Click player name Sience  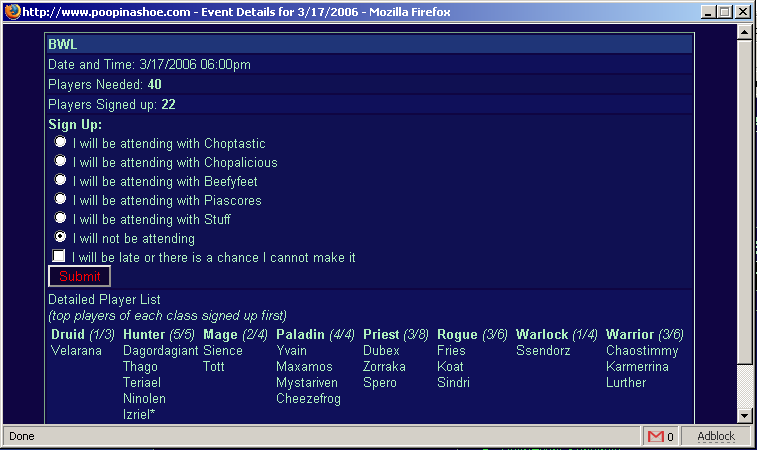223,351
